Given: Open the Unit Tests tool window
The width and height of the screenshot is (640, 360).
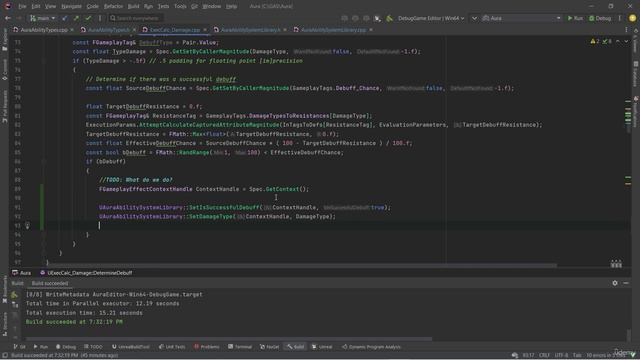Looking at the screenshot, I should click(x=172, y=347).
